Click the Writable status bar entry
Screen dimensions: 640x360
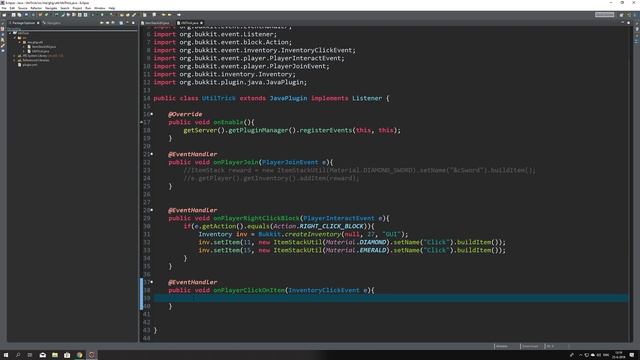click(502, 346)
